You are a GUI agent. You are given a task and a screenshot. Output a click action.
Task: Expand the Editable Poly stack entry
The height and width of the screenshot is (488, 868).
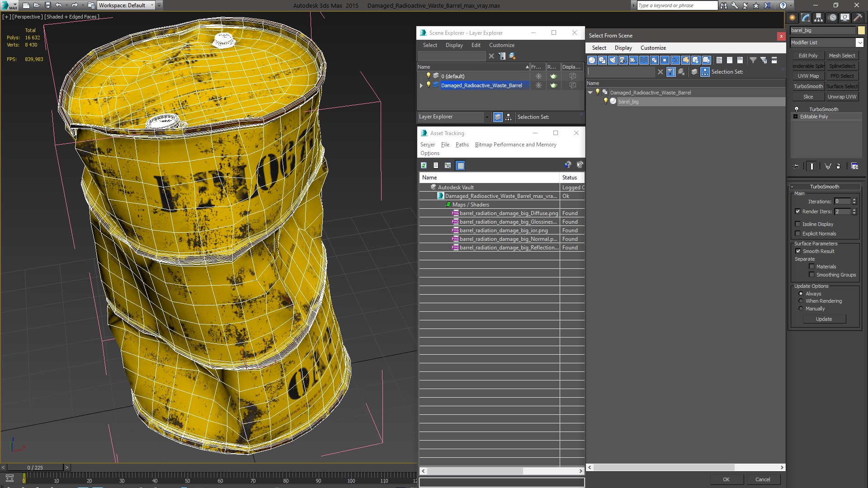click(x=795, y=117)
